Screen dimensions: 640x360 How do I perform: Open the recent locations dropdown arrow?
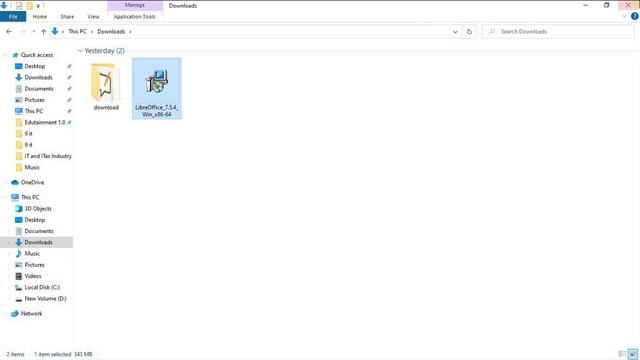pos(33,31)
